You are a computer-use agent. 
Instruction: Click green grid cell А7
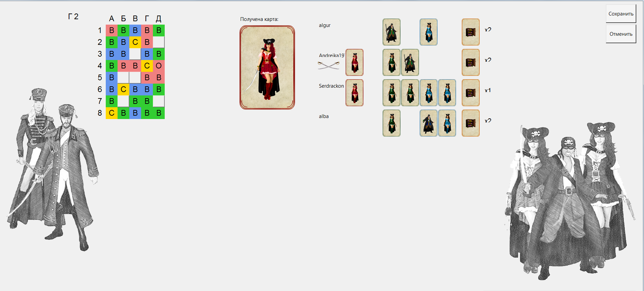tap(111, 101)
